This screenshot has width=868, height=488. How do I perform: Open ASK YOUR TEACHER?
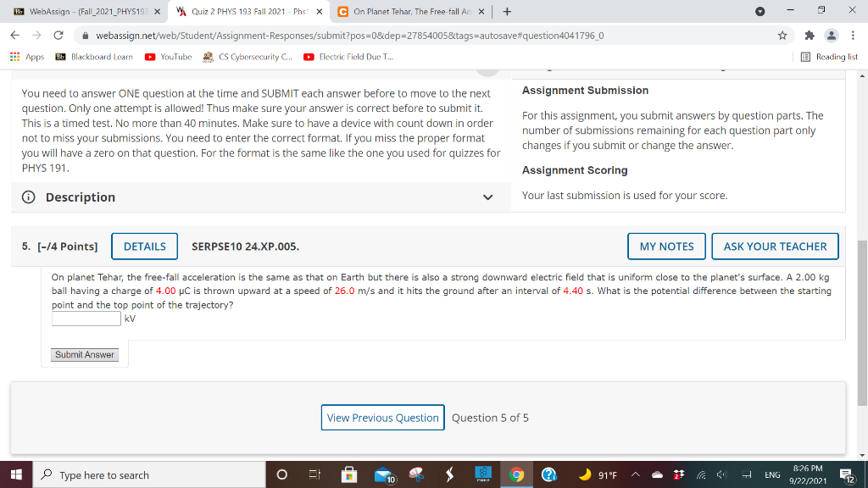(x=774, y=246)
